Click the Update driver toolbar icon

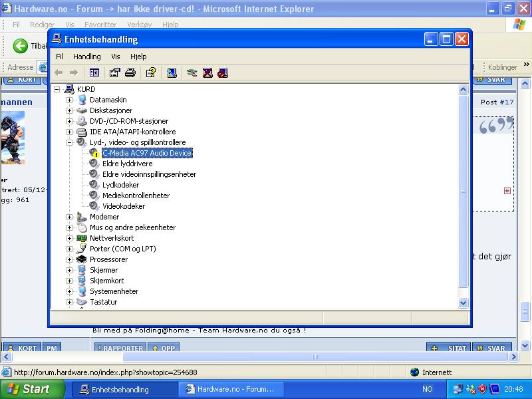pos(192,72)
